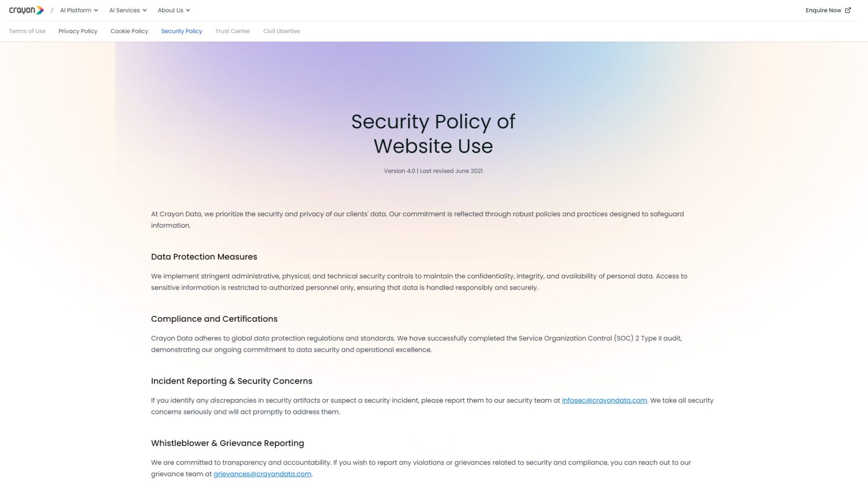Open the Civil Liberties tab

tap(281, 31)
